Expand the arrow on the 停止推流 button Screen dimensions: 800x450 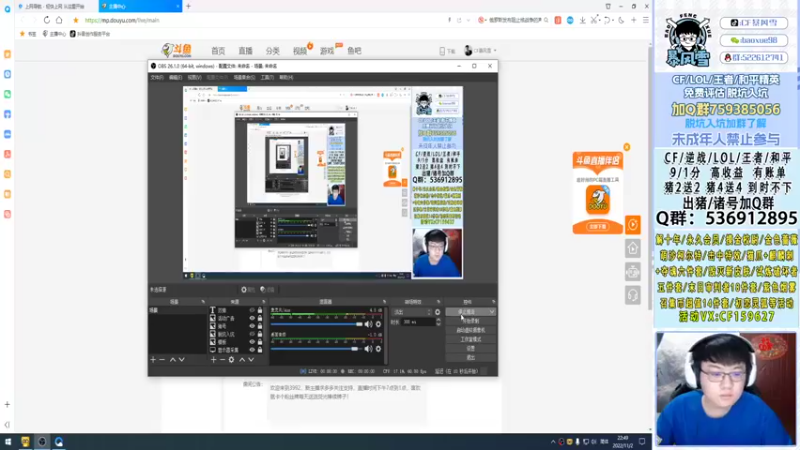click(491, 312)
